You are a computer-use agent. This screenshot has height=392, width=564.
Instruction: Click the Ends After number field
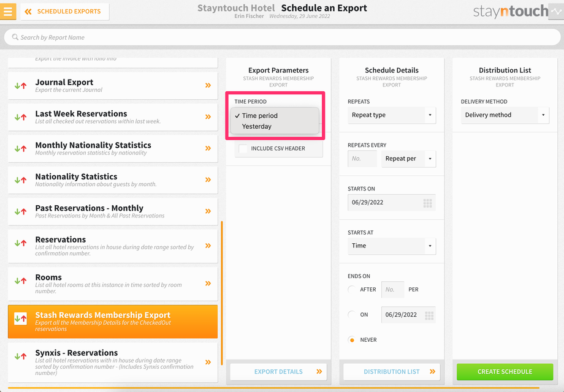[393, 290]
